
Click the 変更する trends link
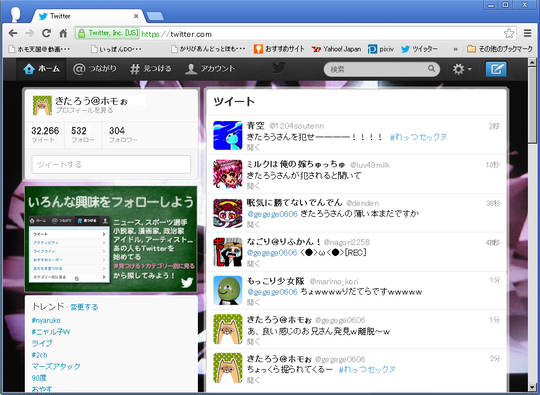click(x=84, y=307)
